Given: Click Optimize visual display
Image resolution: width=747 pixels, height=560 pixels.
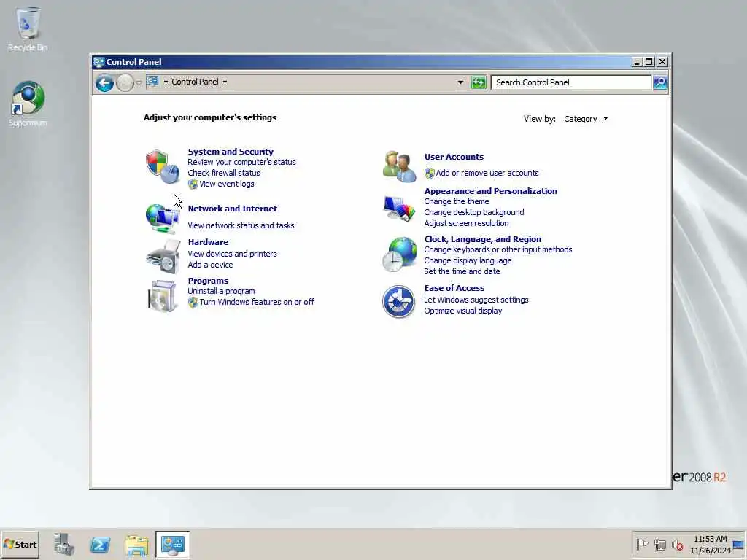Looking at the screenshot, I should (463, 311).
